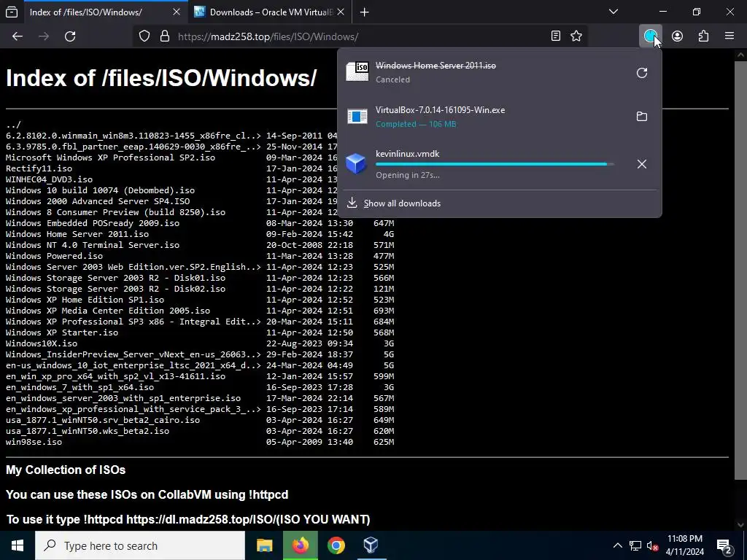The width and height of the screenshot is (747, 560).
Task: Close the Downloads Oracle VM VirtualBox tab
Action: pyautogui.click(x=340, y=12)
